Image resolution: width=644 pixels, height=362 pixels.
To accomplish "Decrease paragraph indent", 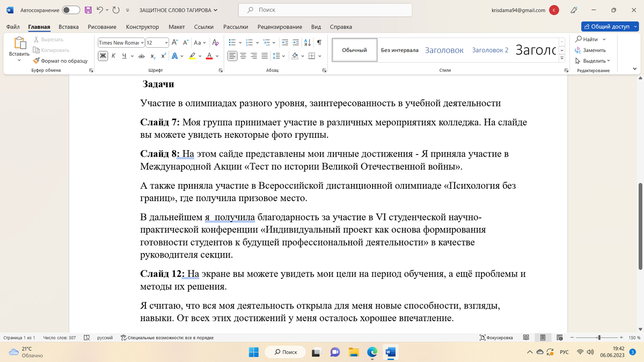I will (x=285, y=42).
